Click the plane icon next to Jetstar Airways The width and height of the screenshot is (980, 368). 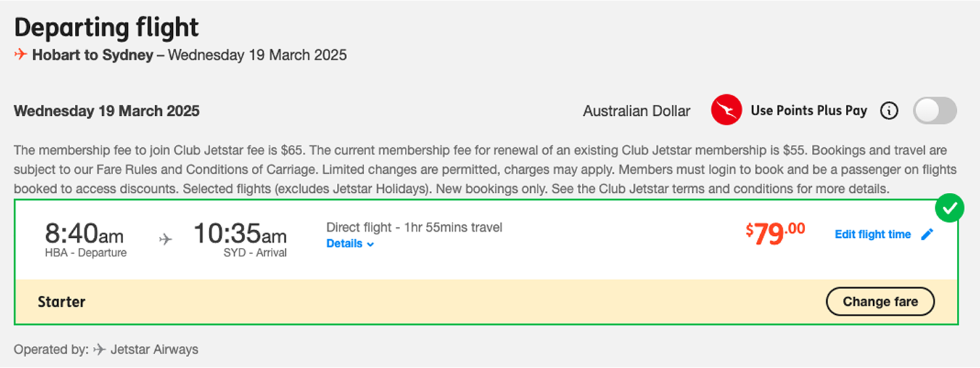coord(100,350)
